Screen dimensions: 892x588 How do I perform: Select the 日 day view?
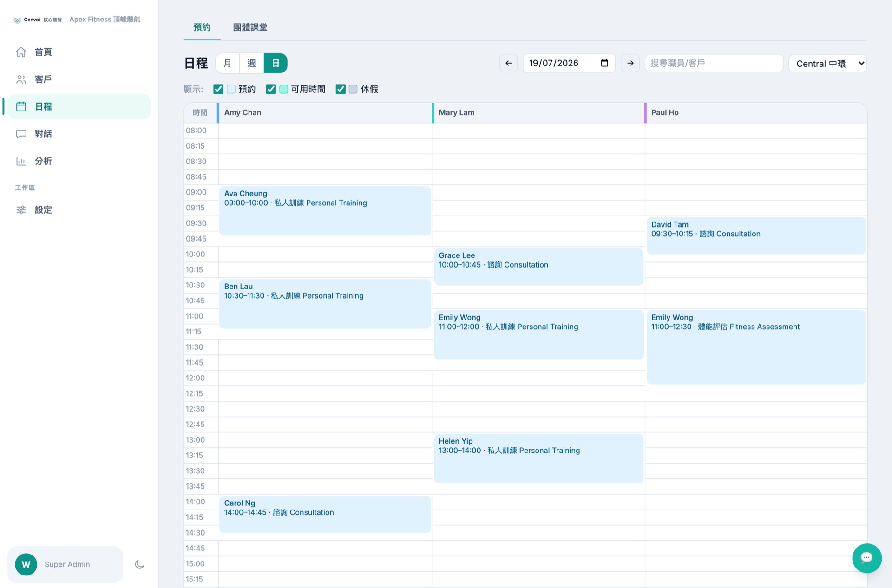[275, 63]
